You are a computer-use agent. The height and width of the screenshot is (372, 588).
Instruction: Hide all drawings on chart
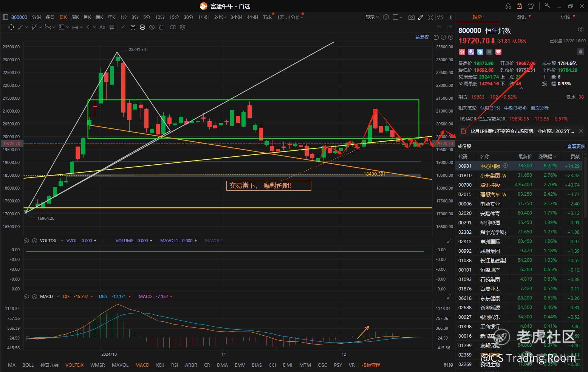click(x=152, y=27)
